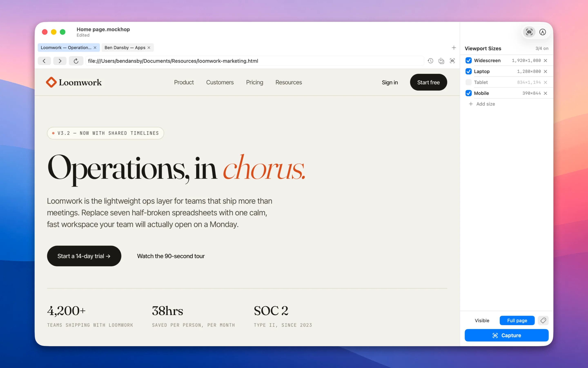This screenshot has width=588, height=368.
Task: Remove the Tablet viewport size
Action: pyautogui.click(x=546, y=83)
